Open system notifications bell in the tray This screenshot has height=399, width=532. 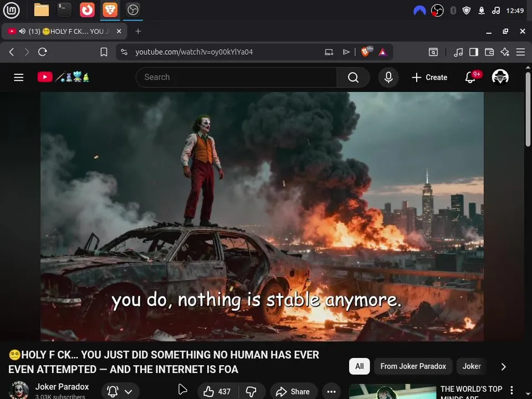482,11
